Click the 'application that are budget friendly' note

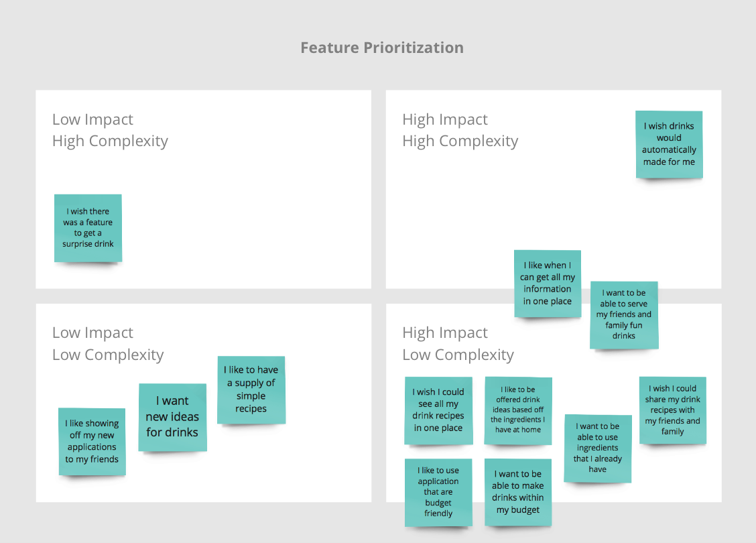[x=438, y=492]
